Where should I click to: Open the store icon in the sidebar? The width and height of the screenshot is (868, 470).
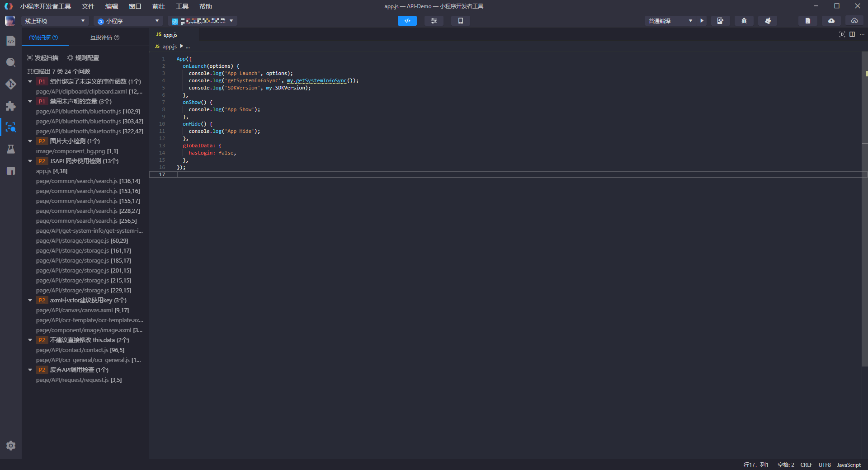(11, 171)
